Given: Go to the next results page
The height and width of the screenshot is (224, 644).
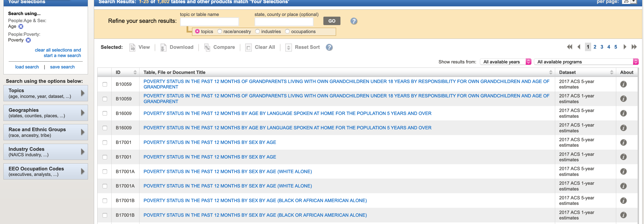Looking at the screenshot, I should pyautogui.click(x=624, y=47).
